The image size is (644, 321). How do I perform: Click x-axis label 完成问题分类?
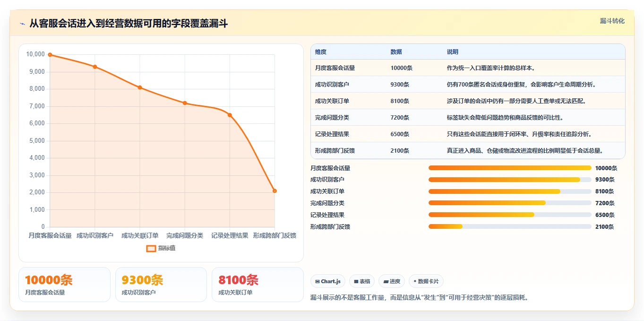coord(185,235)
